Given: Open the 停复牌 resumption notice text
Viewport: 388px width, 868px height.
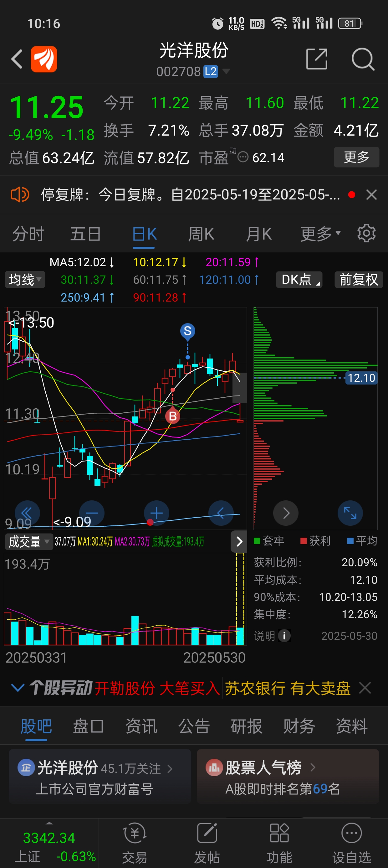Looking at the screenshot, I should coord(190,194).
